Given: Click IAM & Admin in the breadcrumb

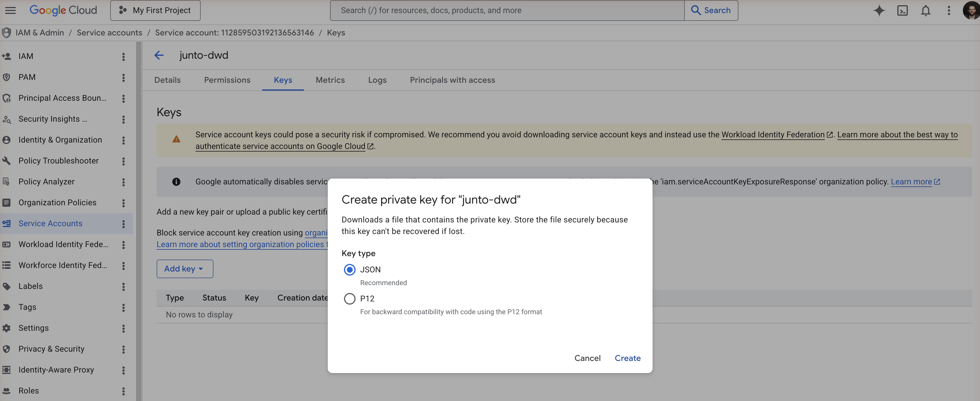Looking at the screenshot, I should coord(39,33).
